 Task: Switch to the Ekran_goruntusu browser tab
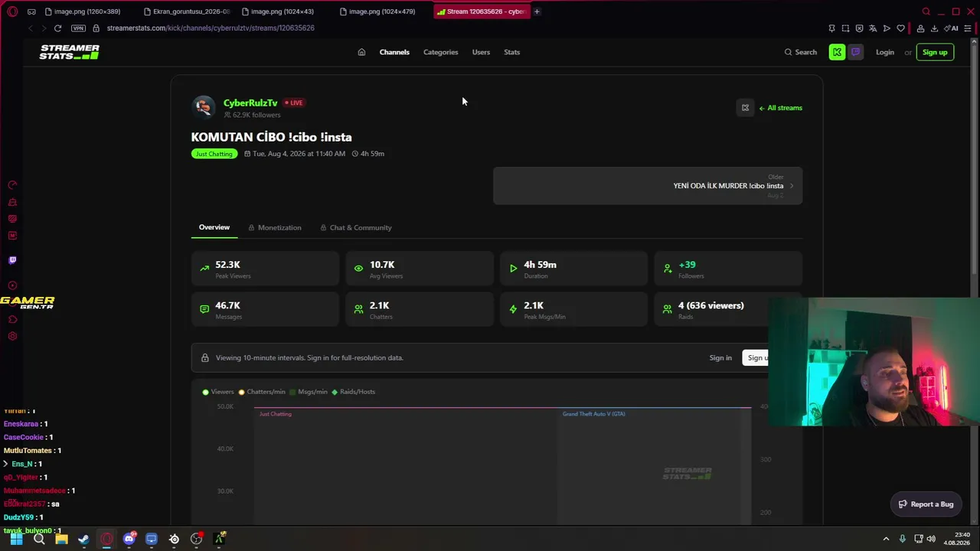(x=187, y=11)
